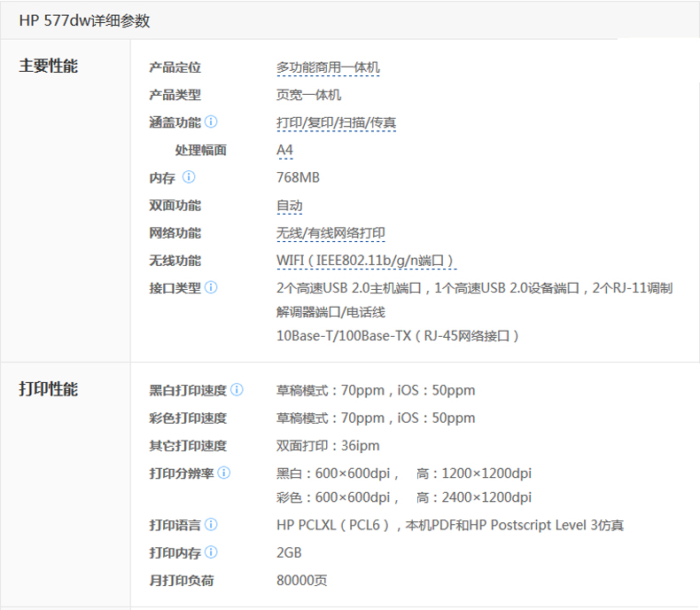Viewport: 700px width, 610px height.
Task: Click the A4 paper size link
Action: (284, 150)
